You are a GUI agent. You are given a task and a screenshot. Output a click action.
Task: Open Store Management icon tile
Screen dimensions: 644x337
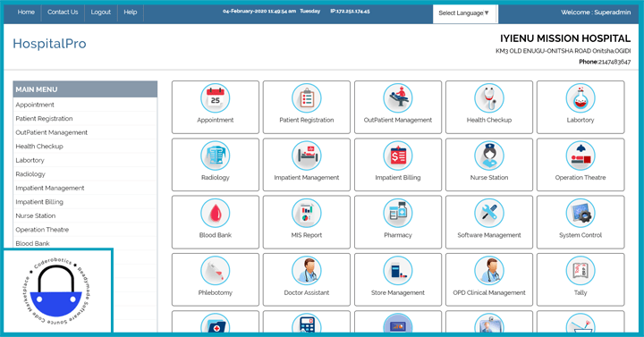coord(397,280)
